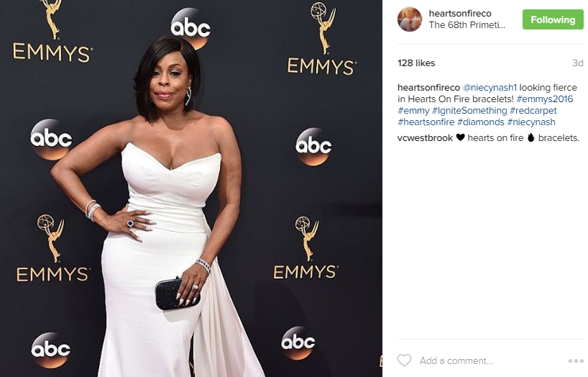
Task: Open the #niecynash hashtag
Action: 531,122
